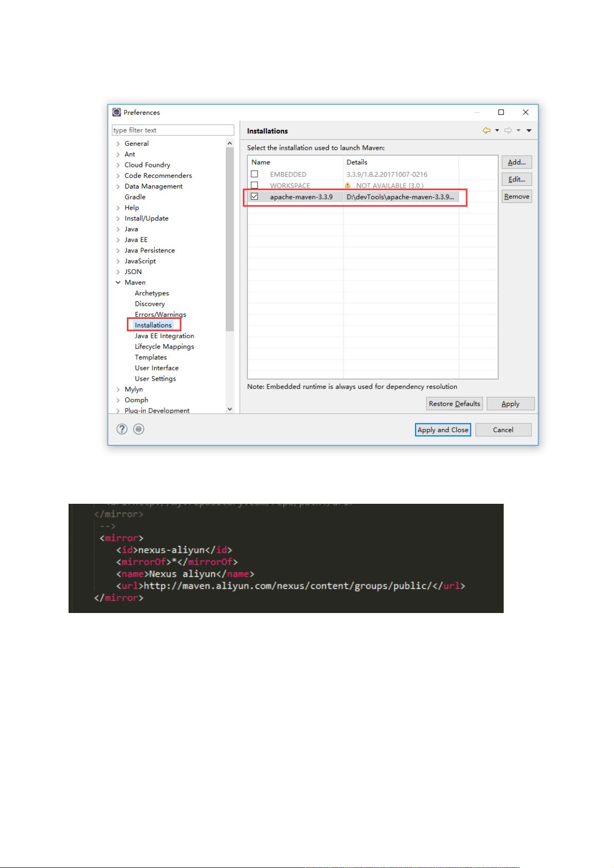Expand the Help tree node

[118, 208]
